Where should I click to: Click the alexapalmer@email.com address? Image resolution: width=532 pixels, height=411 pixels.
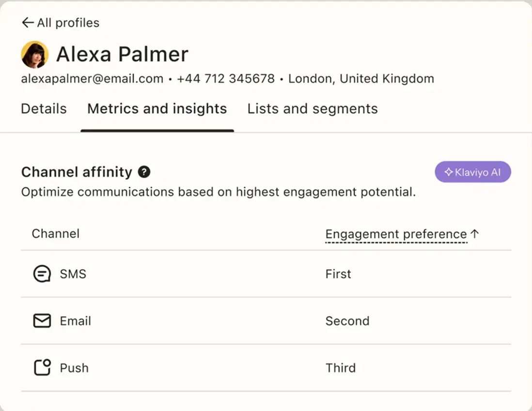tap(92, 79)
